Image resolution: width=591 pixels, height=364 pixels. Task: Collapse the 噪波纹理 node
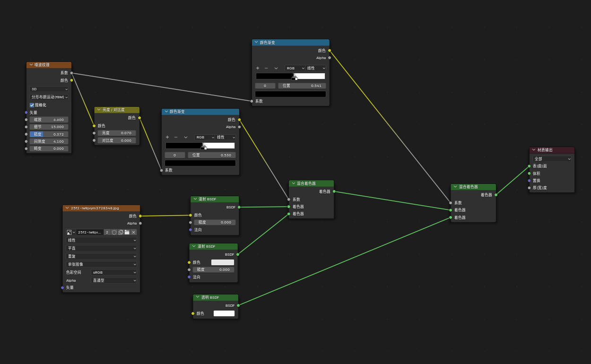coord(31,65)
